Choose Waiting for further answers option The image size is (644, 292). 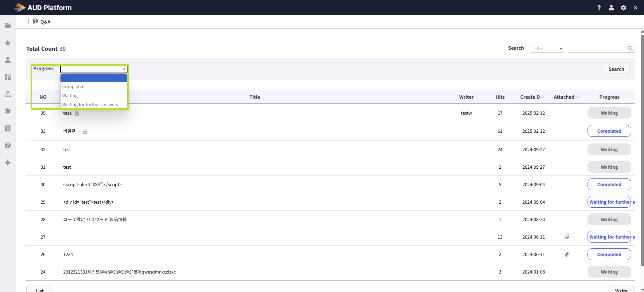tap(94, 105)
